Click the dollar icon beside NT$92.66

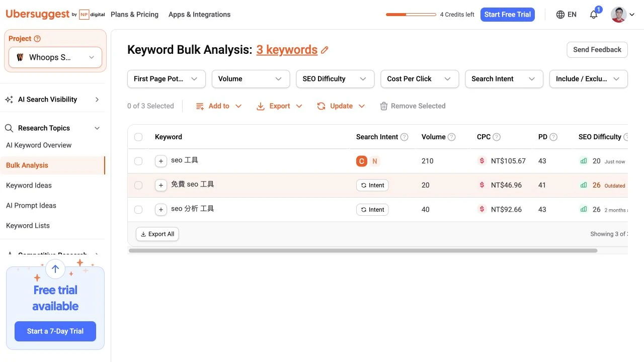coord(482,209)
